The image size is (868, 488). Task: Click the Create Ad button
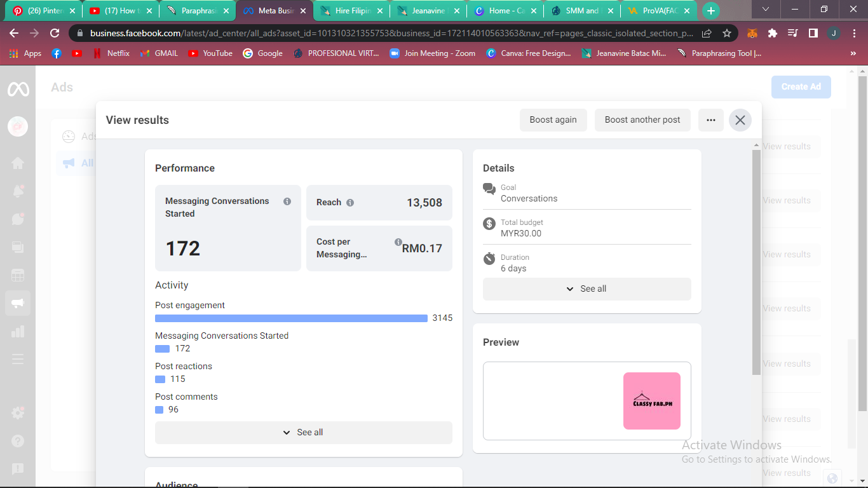point(801,87)
